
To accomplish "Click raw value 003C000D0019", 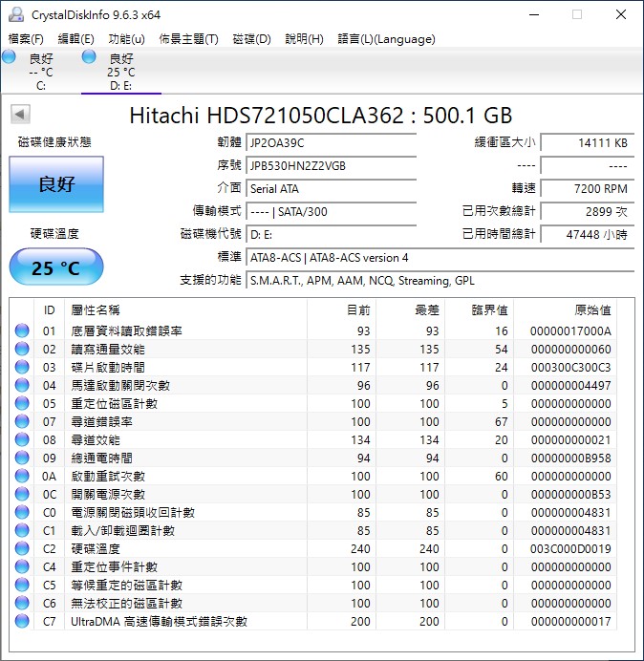I will [x=570, y=549].
